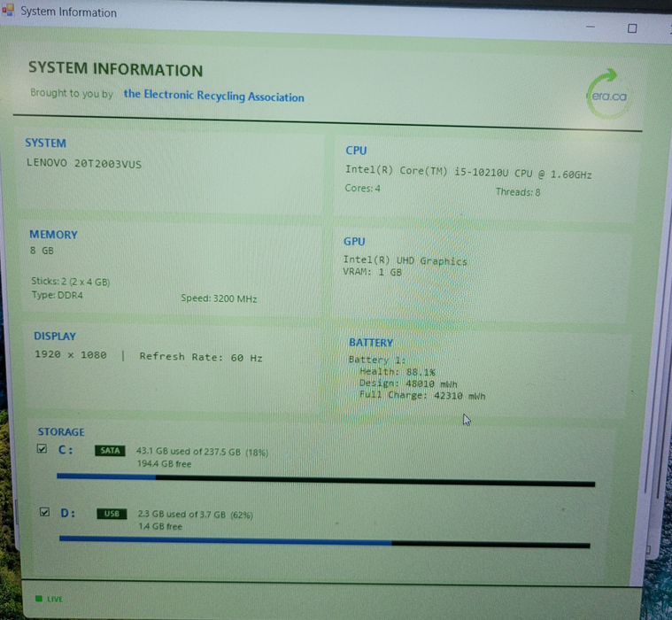The image size is (672, 620).
Task: Maximize the System Information window
Action: coord(632,28)
